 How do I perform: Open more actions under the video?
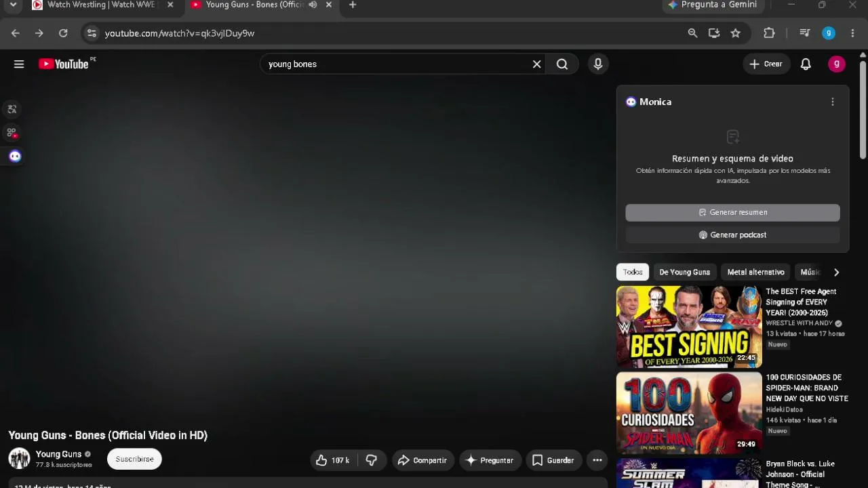point(597,460)
